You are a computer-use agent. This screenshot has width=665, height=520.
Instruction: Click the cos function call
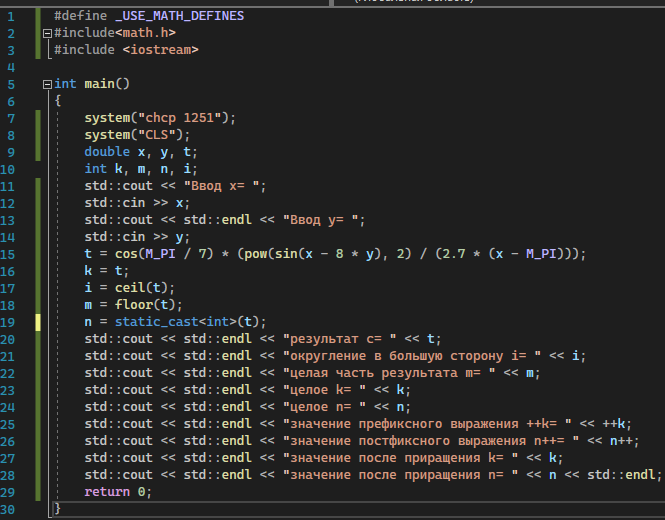click(x=126, y=254)
